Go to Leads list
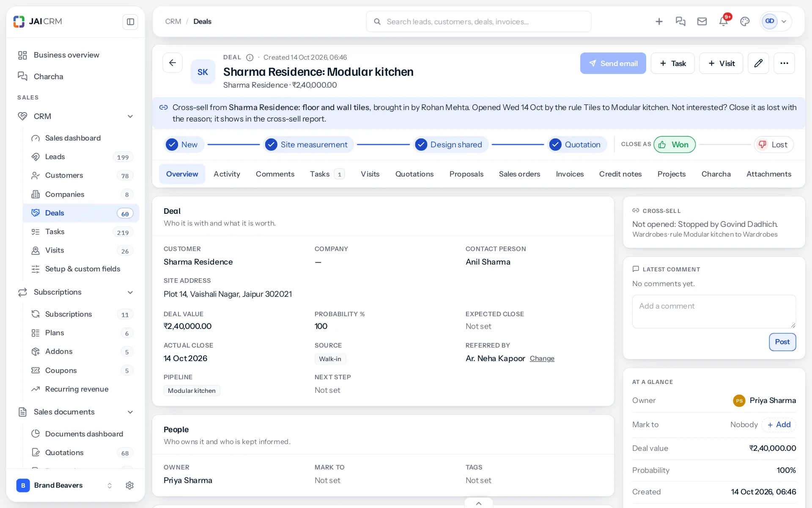812x508 pixels. tap(81, 157)
